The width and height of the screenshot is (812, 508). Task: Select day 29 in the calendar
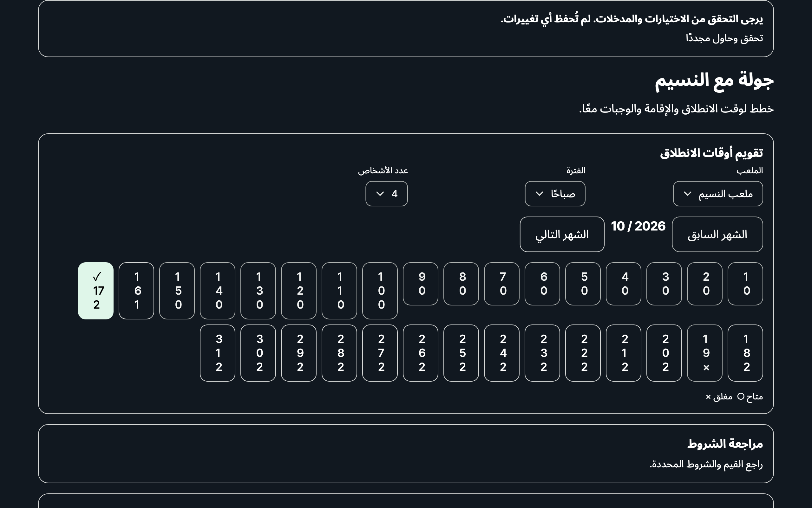298,353
